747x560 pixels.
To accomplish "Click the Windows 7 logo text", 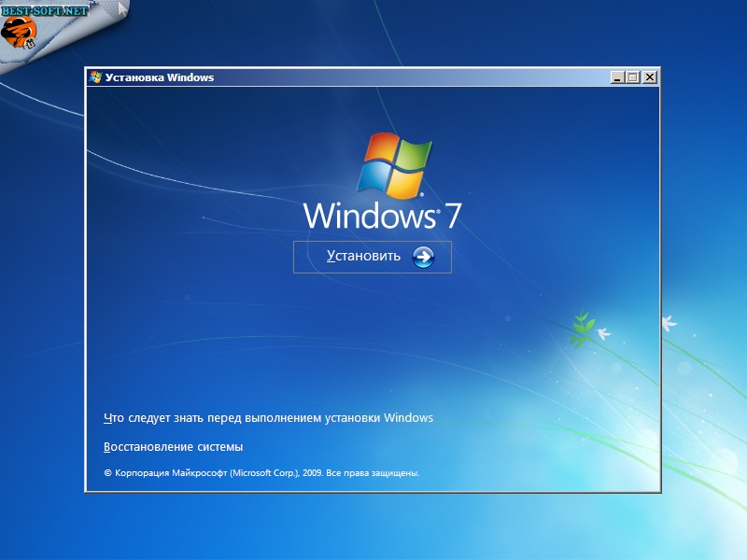I will (382, 216).
